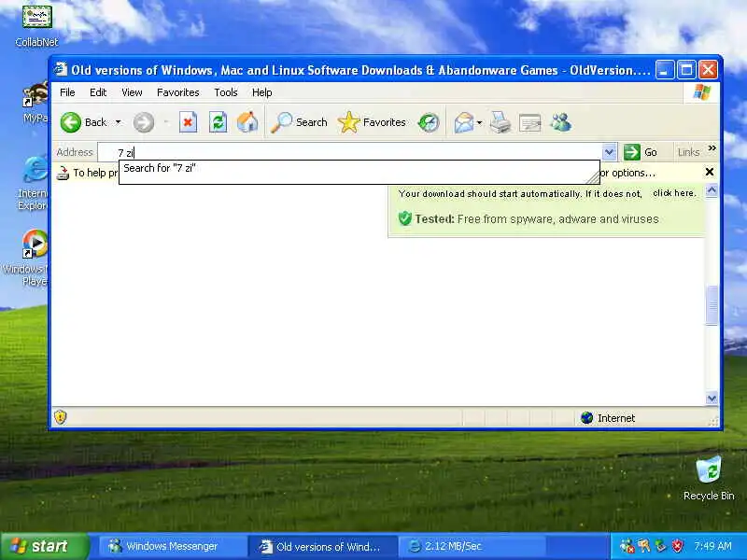
Task: Open the Favorites menu
Action: [178, 92]
